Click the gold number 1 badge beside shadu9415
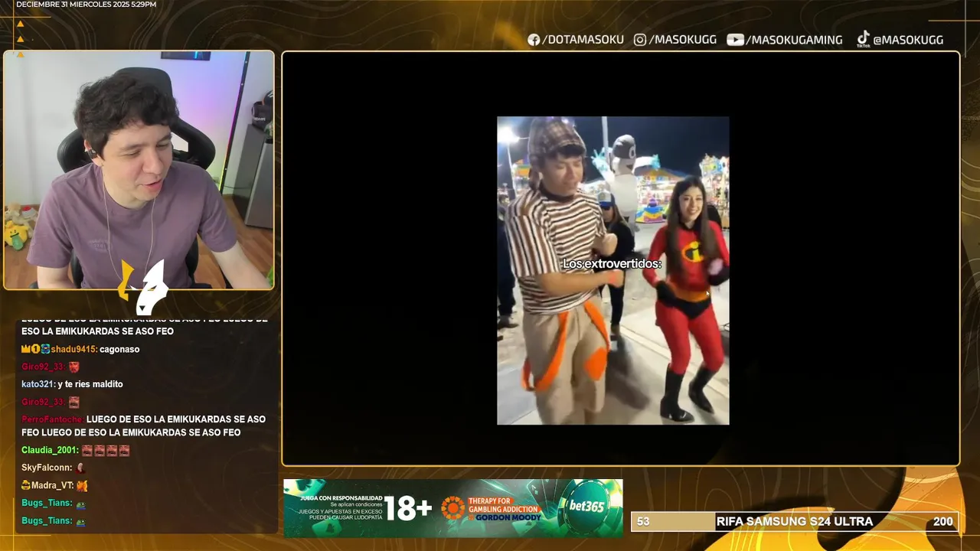The height and width of the screenshot is (551, 980). pyautogui.click(x=35, y=349)
